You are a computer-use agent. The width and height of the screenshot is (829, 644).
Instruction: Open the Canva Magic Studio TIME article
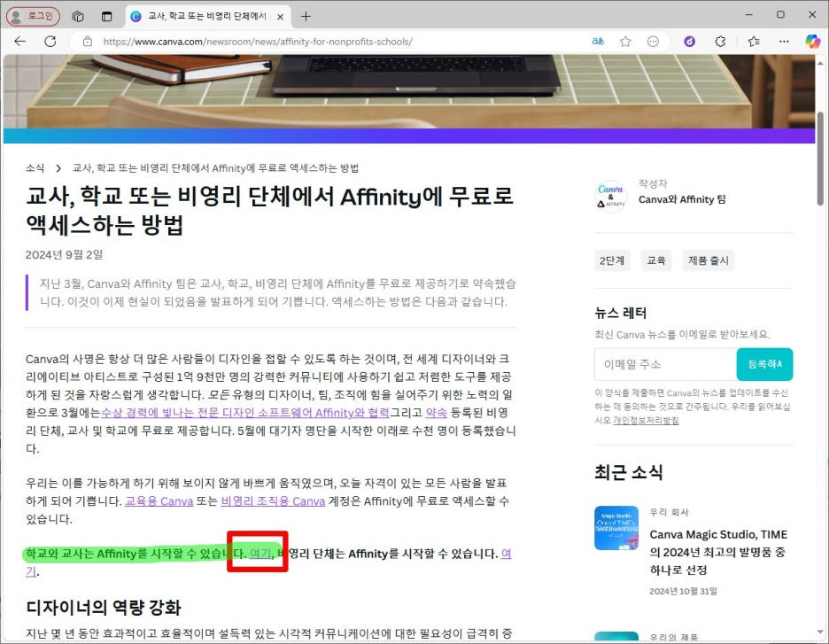718,552
